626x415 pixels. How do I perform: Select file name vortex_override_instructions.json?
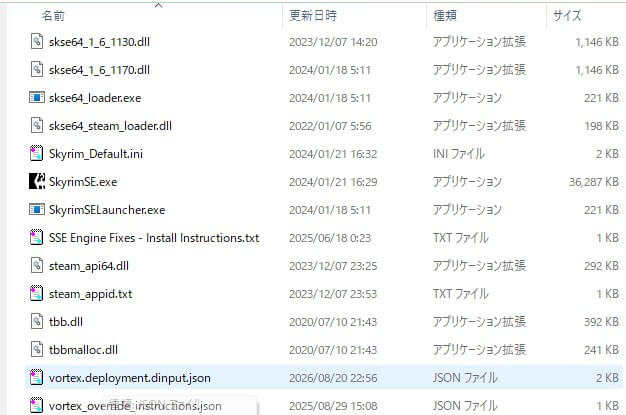click(135, 406)
